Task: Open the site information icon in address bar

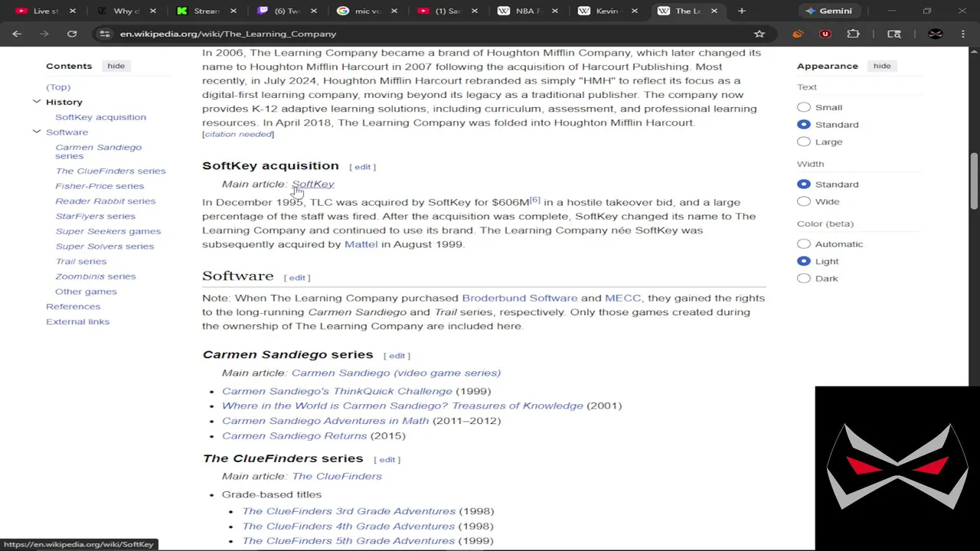Action: [105, 34]
